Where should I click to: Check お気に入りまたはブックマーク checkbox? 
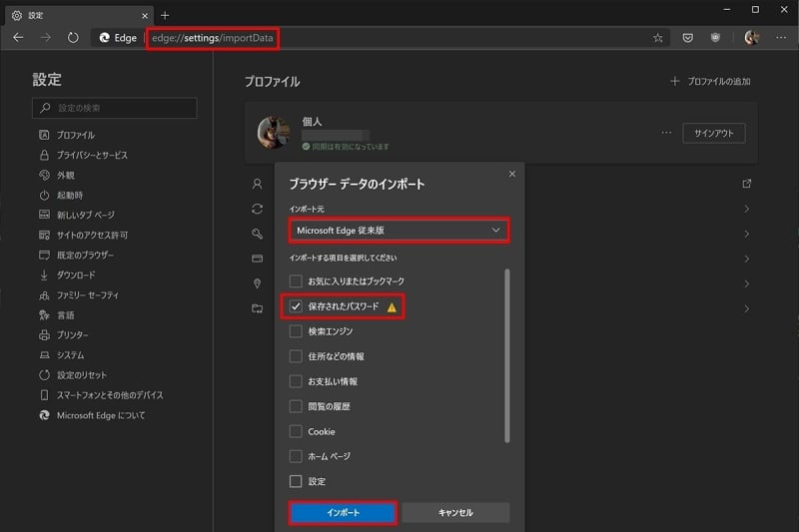pyautogui.click(x=296, y=281)
